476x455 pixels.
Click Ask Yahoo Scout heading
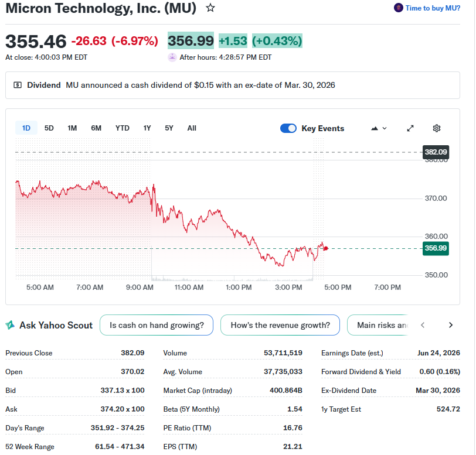(x=56, y=325)
